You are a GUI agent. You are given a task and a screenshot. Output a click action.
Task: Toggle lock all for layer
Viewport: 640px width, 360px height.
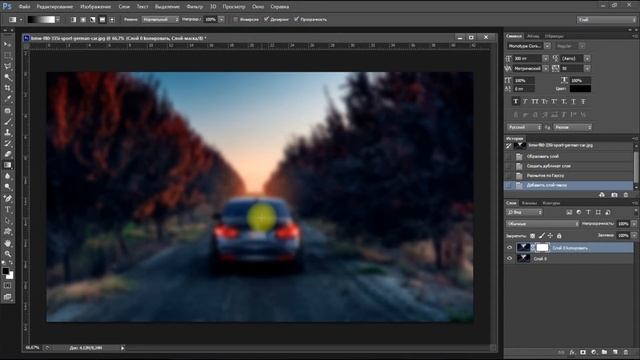[x=559, y=236]
